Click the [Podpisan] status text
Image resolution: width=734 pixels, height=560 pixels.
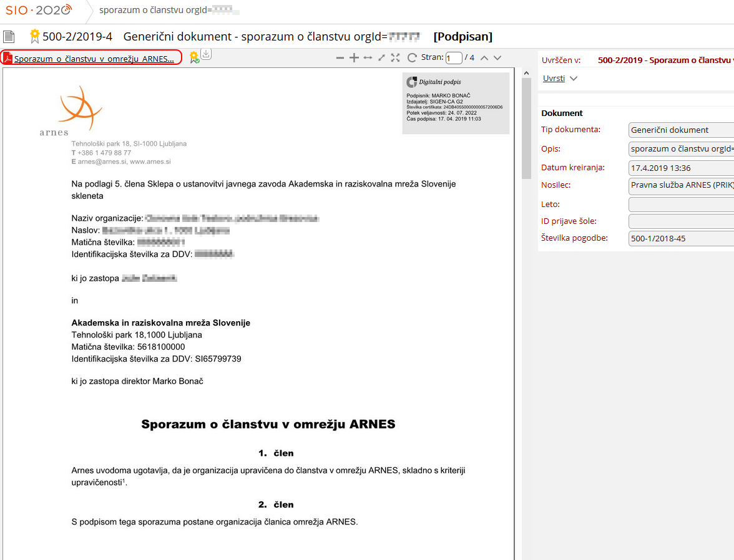(x=463, y=37)
